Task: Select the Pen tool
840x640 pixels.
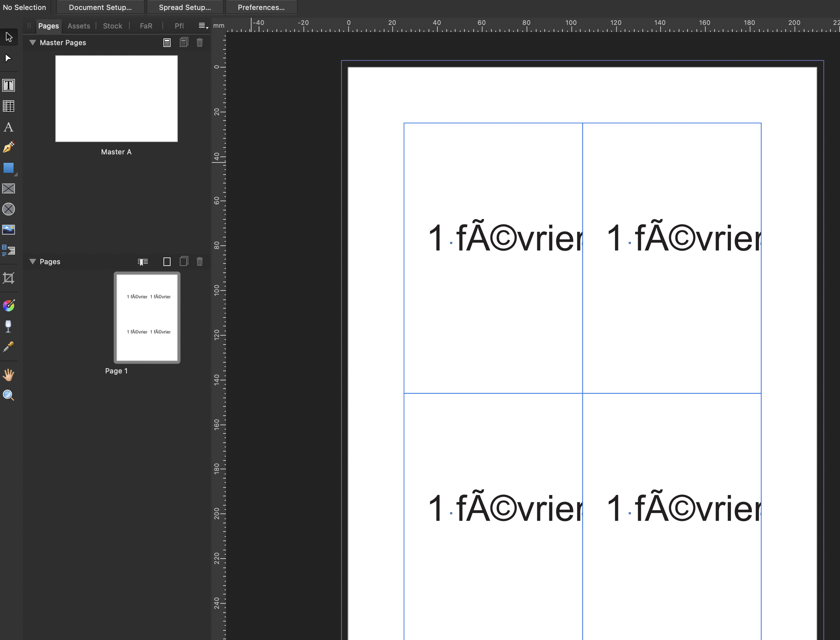Action: [9, 147]
